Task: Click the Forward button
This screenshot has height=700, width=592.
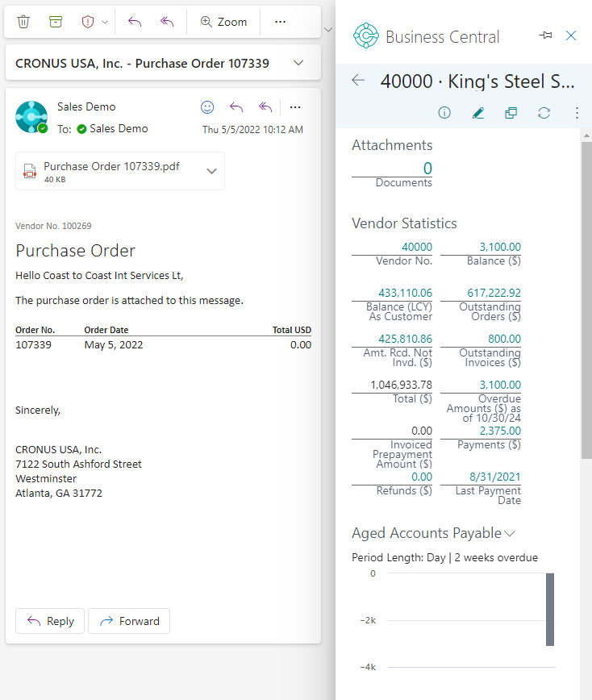Action: (x=129, y=621)
